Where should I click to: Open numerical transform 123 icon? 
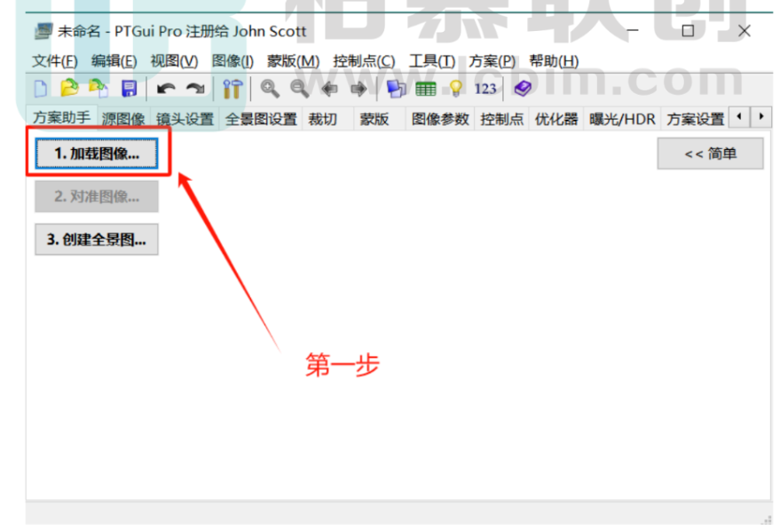point(485,89)
